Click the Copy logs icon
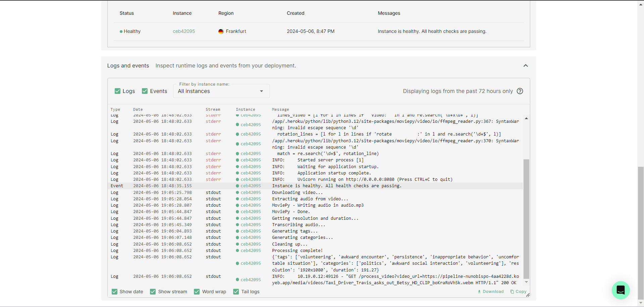 click(x=512, y=292)
